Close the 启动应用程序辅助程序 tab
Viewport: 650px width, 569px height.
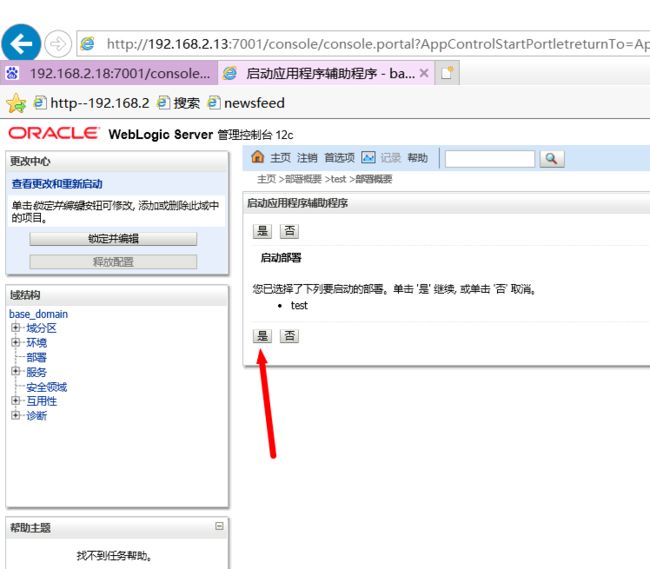click(424, 73)
